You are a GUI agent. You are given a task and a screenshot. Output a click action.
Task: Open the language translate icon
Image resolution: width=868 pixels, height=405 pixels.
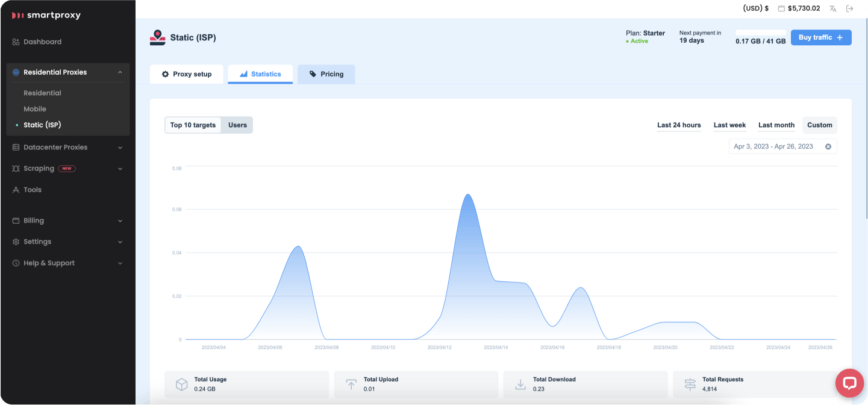click(832, 8)
